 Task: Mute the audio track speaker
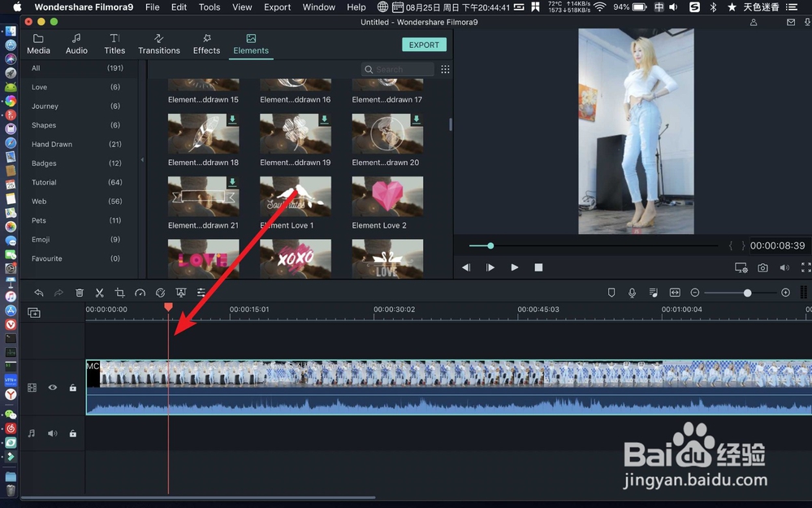pyautogui.click(x=53, y=433)
